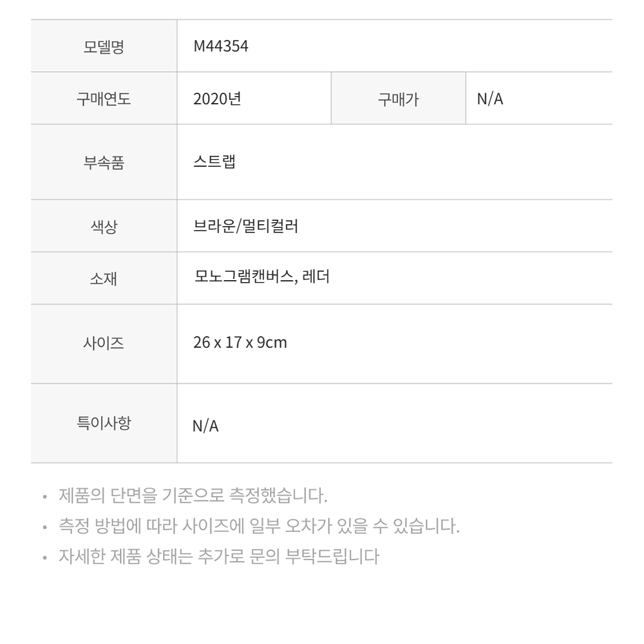Click the note 자세한 제품 상태 문의

click(x=219, y=556)
